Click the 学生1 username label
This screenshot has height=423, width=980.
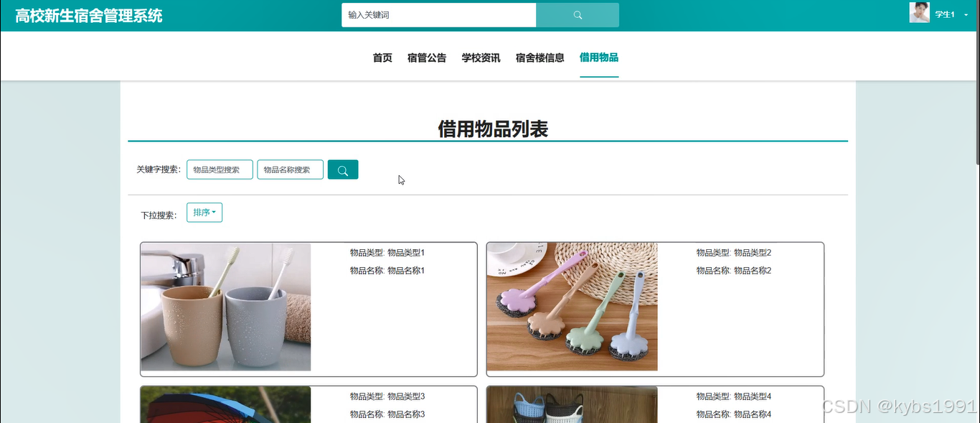[945, 14]
